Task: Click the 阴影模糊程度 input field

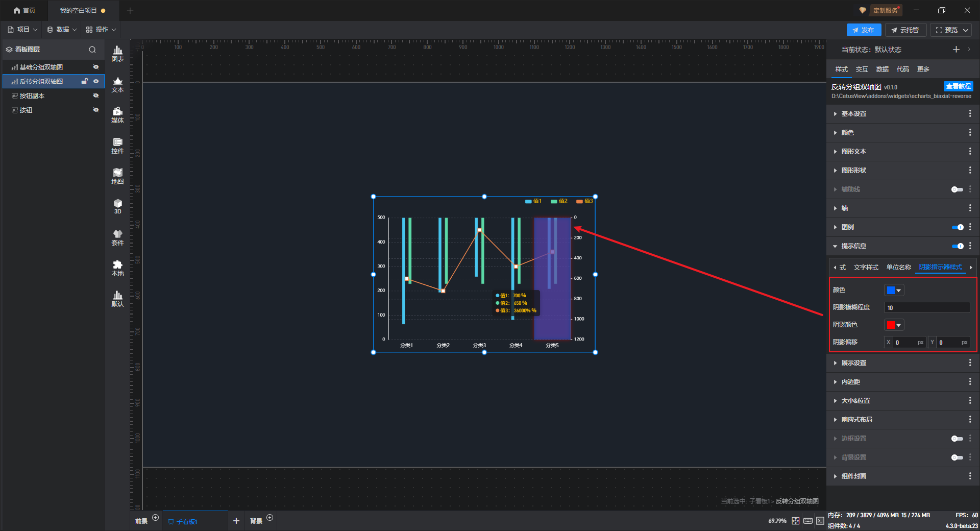Action: pos(926,307)
